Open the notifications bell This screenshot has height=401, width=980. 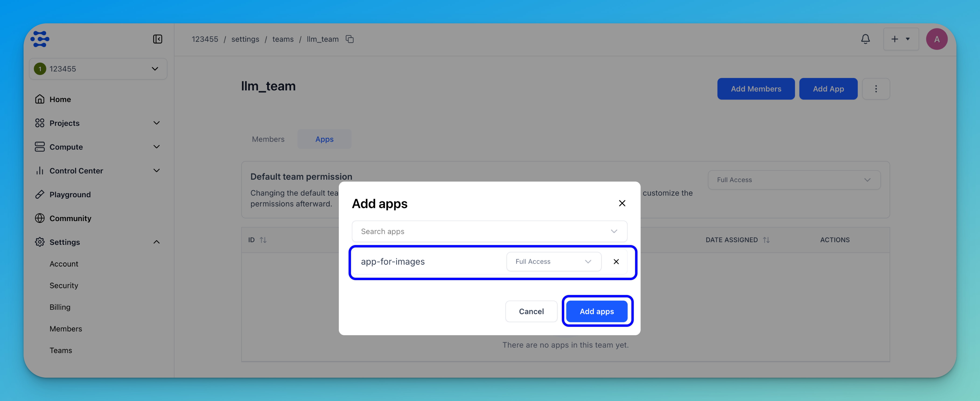pyautogui.click(x=865, y=39)
